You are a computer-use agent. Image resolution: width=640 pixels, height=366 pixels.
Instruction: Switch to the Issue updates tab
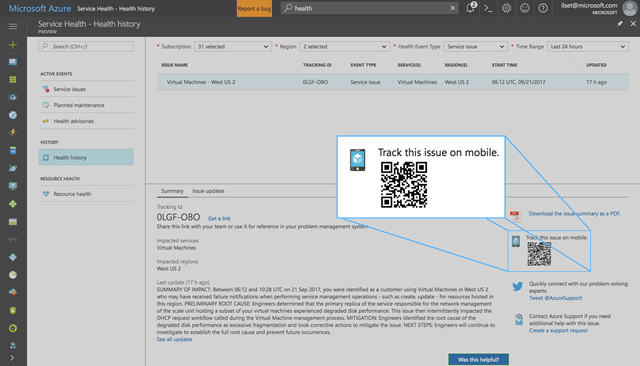tap(208, 191)
